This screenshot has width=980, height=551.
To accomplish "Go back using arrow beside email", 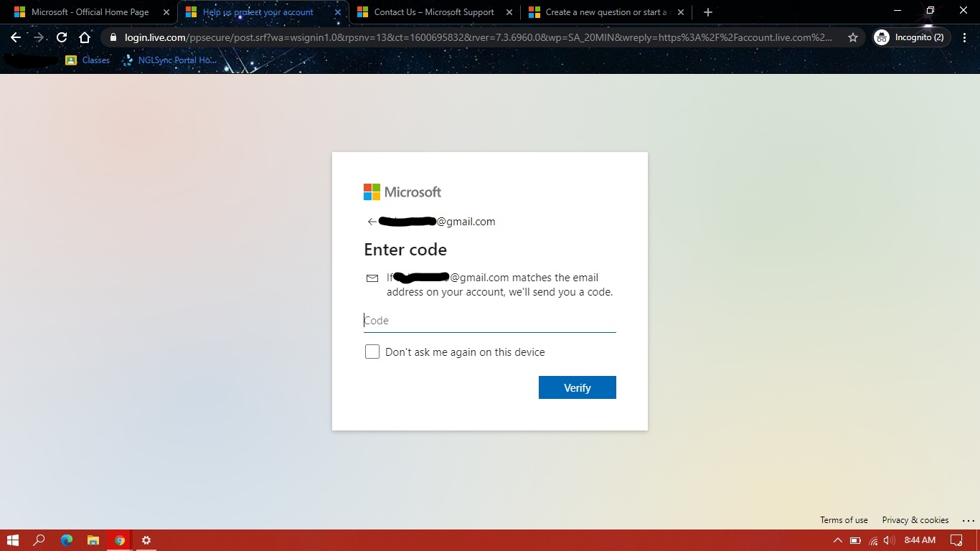I will tap(372, 222).
